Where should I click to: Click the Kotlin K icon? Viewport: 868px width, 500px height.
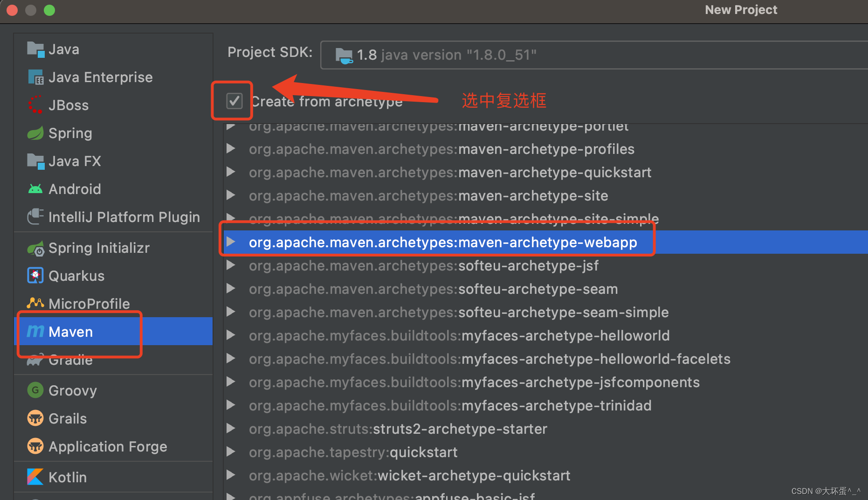(x=35, y=477)
